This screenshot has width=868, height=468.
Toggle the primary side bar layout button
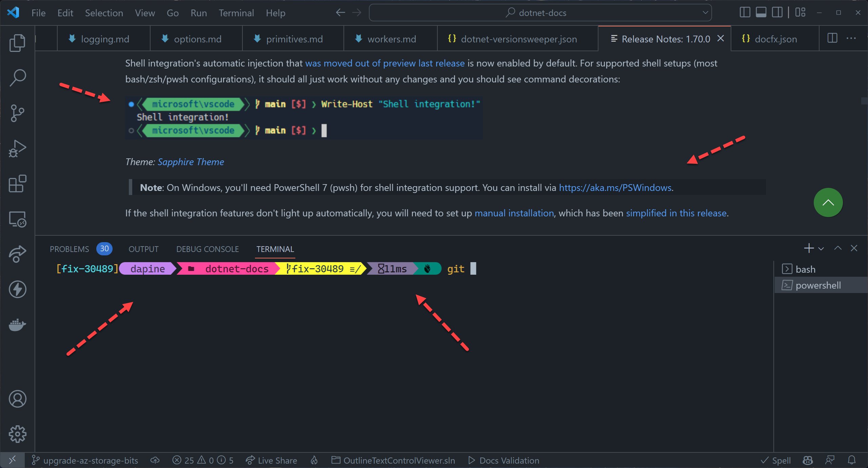[745, 13]
